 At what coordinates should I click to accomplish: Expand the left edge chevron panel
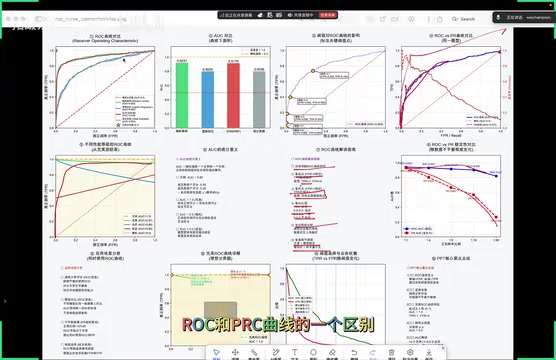pyautogui.click(x=5, y=301)
